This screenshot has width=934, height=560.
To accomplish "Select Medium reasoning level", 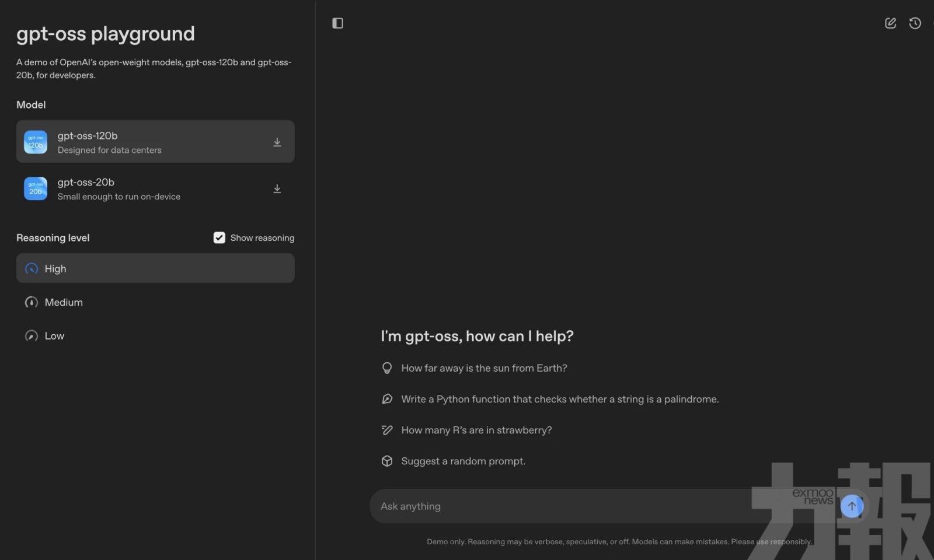I will point(155,302).
